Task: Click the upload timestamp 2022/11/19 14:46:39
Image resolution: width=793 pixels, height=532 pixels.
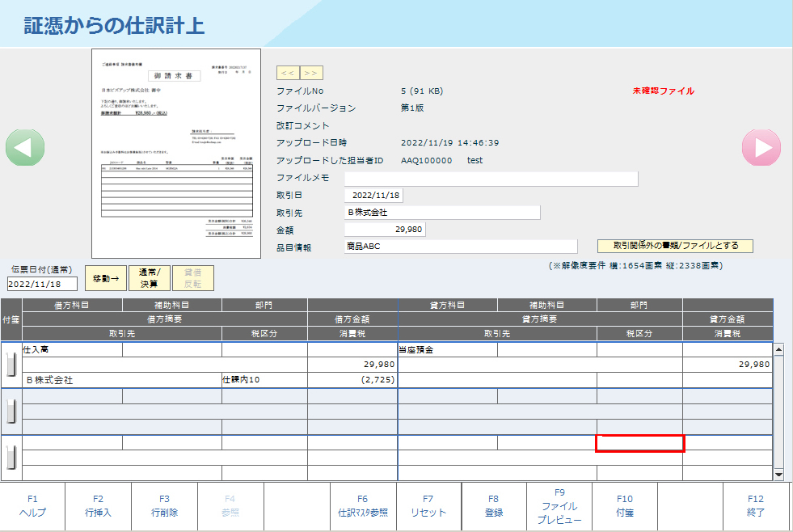Action: [449, 143]
